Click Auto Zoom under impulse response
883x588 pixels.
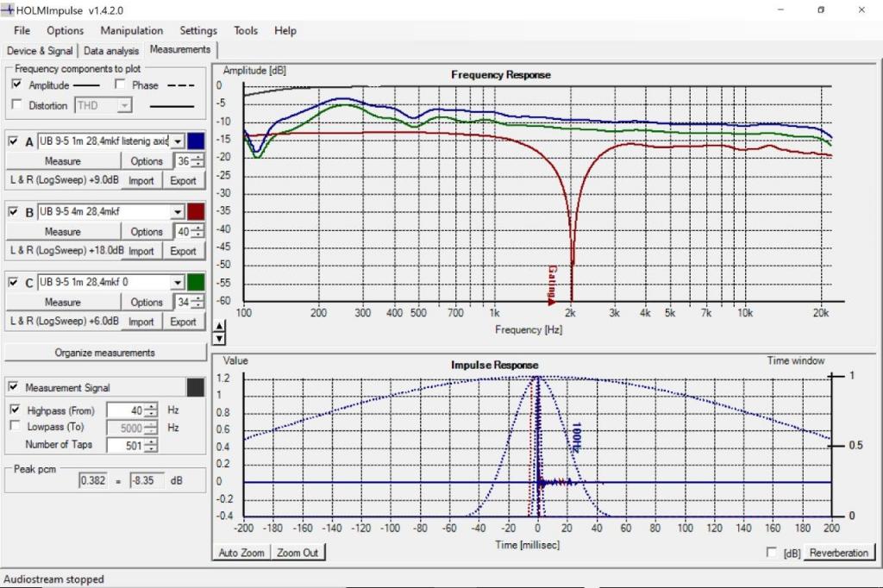tap(241, 553)
